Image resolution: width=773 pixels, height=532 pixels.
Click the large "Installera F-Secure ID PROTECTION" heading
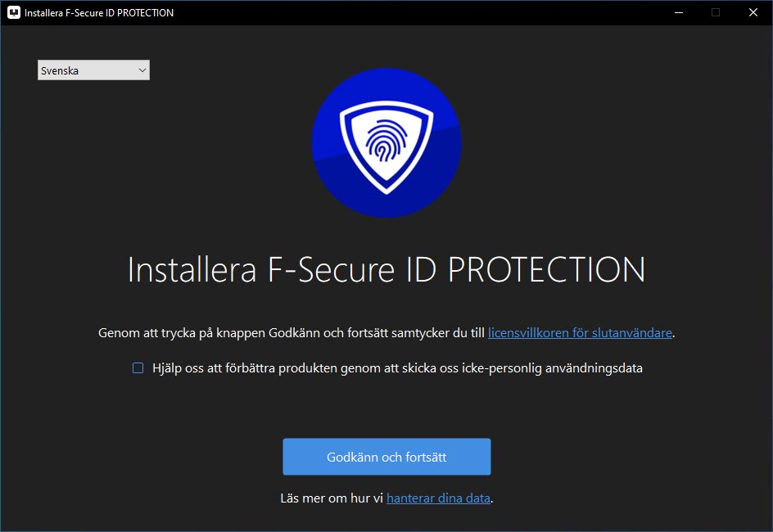click(386, 270)
